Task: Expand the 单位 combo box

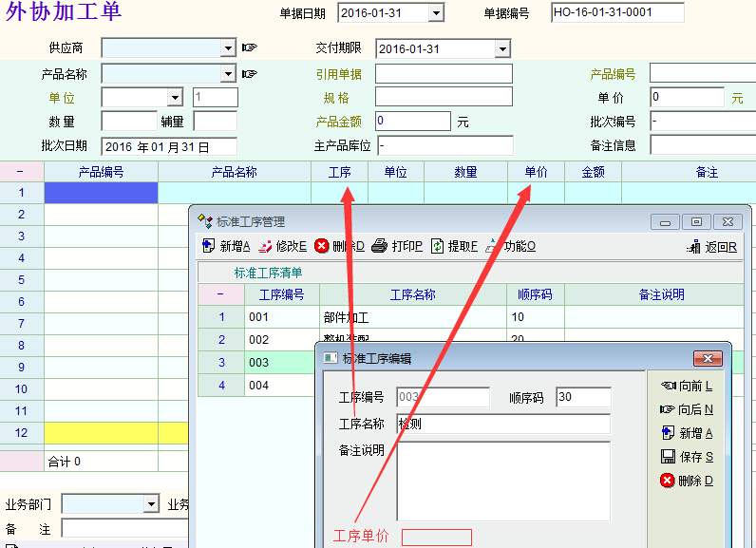Action: pos(175,97)
